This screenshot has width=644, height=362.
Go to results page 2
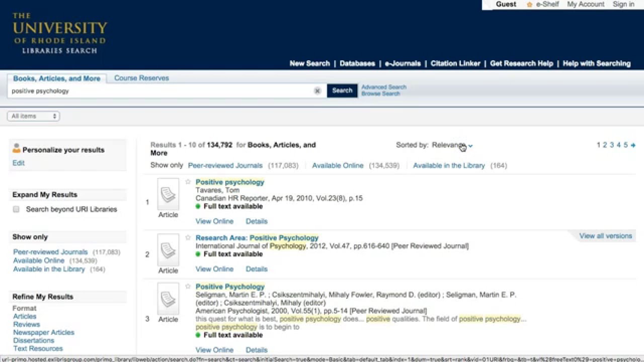(x=605, y=145)
